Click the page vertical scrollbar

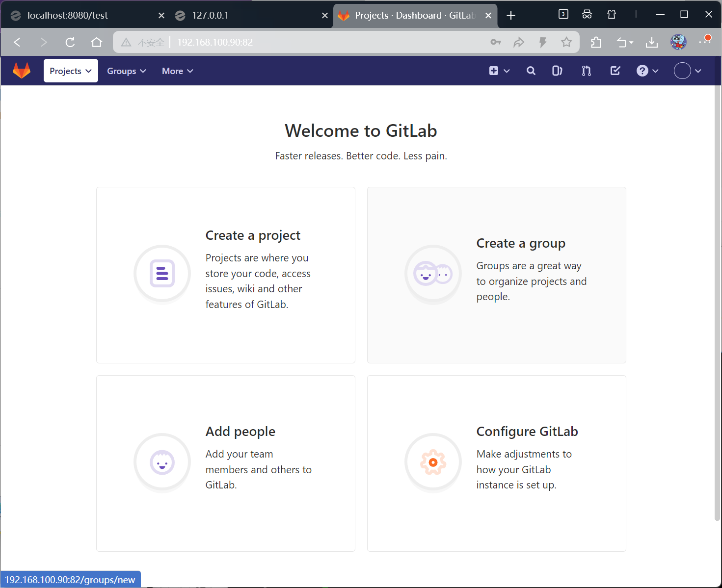(x=717, y=304)
